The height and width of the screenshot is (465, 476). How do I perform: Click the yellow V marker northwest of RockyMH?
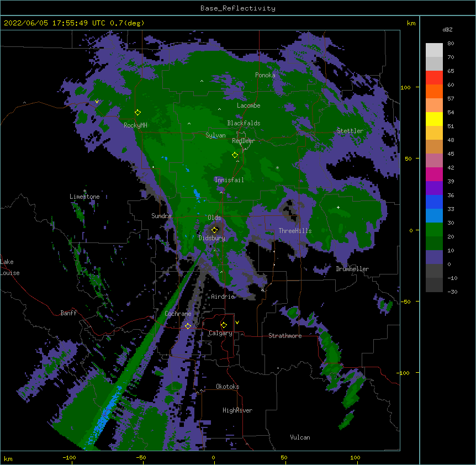point(97,102)
